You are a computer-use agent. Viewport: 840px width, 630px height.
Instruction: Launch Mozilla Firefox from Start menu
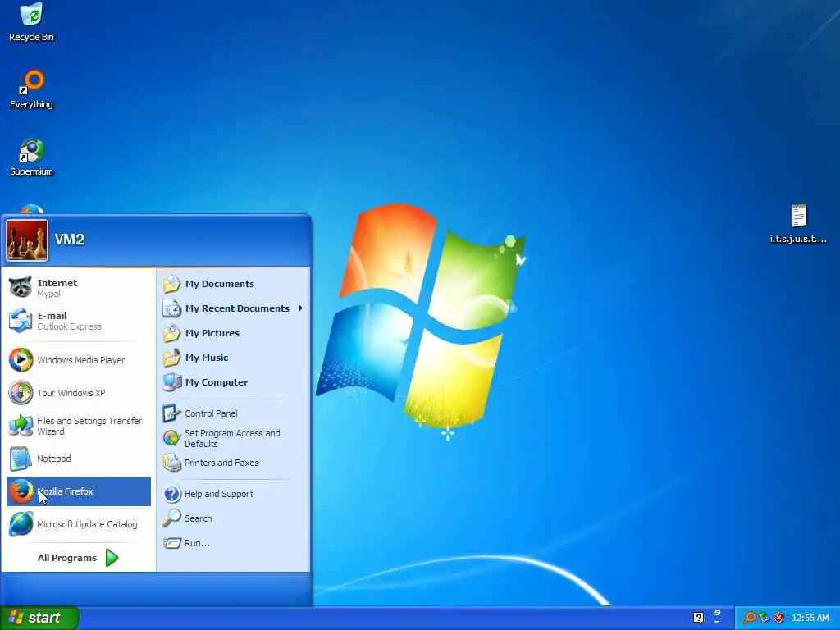click(x=78, y=491)
